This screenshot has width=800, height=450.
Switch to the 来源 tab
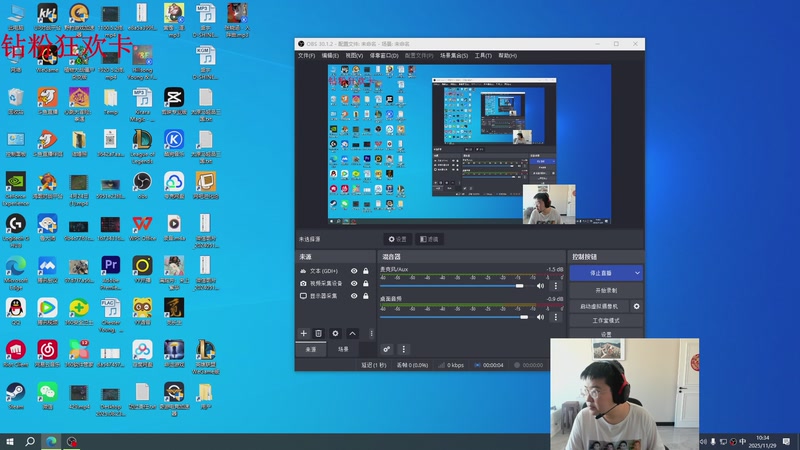[x=311, y=349]
